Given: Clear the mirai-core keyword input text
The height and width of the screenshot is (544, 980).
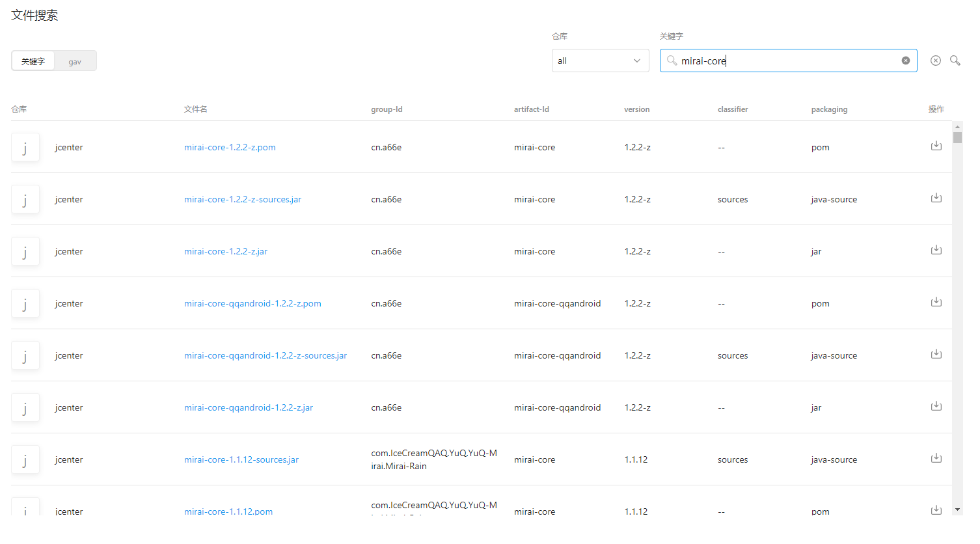Looking at the screenshot, I should click(905, 61).
